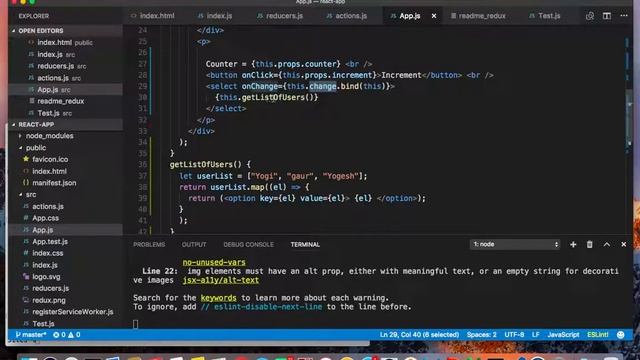Maximize the panel with the chevron-up icon
The height and width of the screenshot is (360, 640).
click(607, 244)
